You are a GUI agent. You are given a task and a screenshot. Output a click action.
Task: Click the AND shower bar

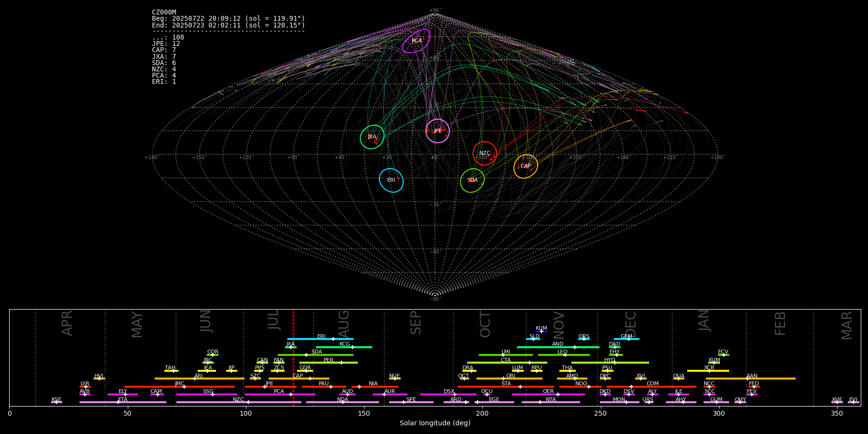pos(558,347)
